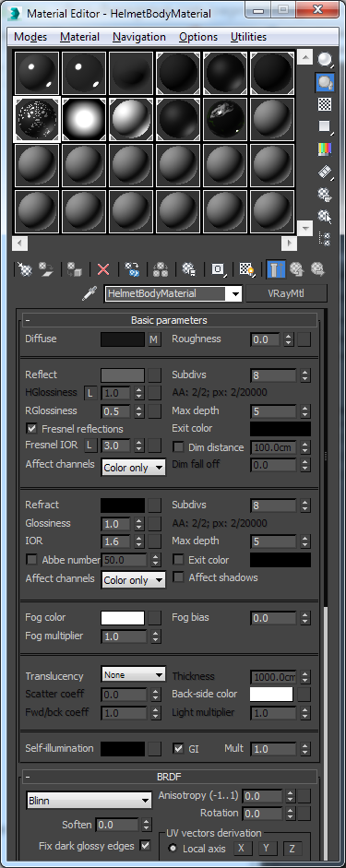Screen dimensions: 346x868
Task: Click the Reflect map slot button
Action: (154, 375)
